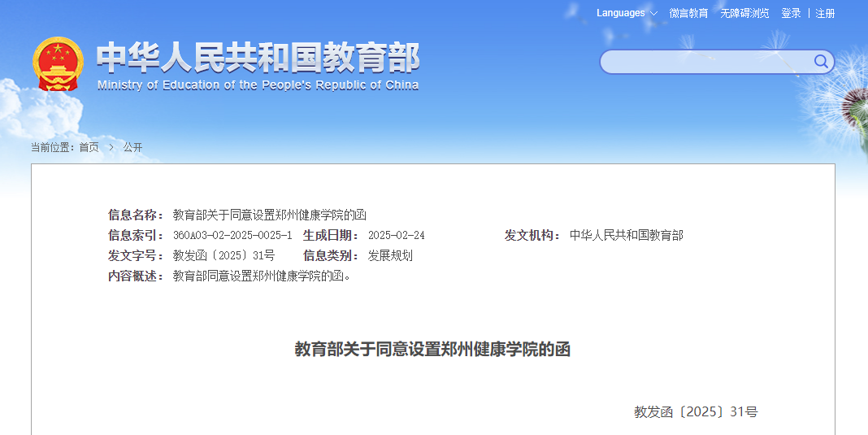Image resolution: width=868 pixels, height=435 pixels.
Task: Open the 微言教育 link
Action: pos(688,13)
